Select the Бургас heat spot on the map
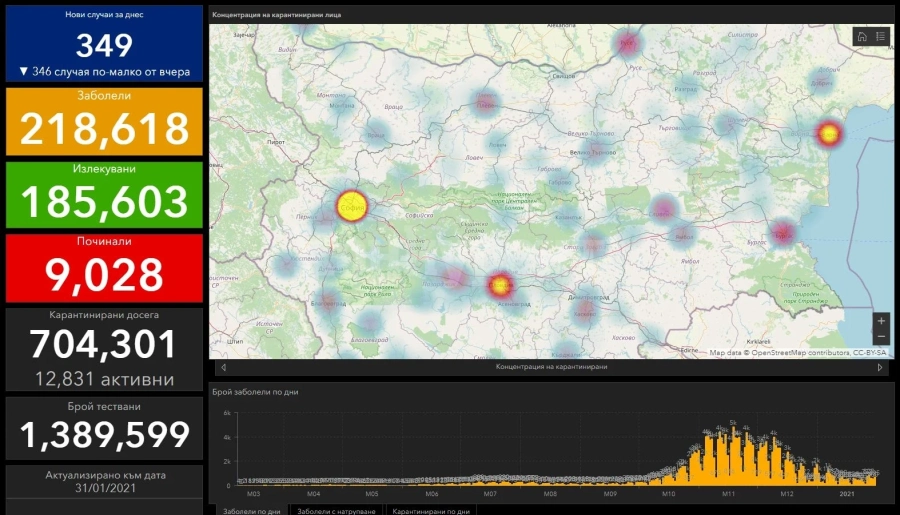 pos(783,233)
